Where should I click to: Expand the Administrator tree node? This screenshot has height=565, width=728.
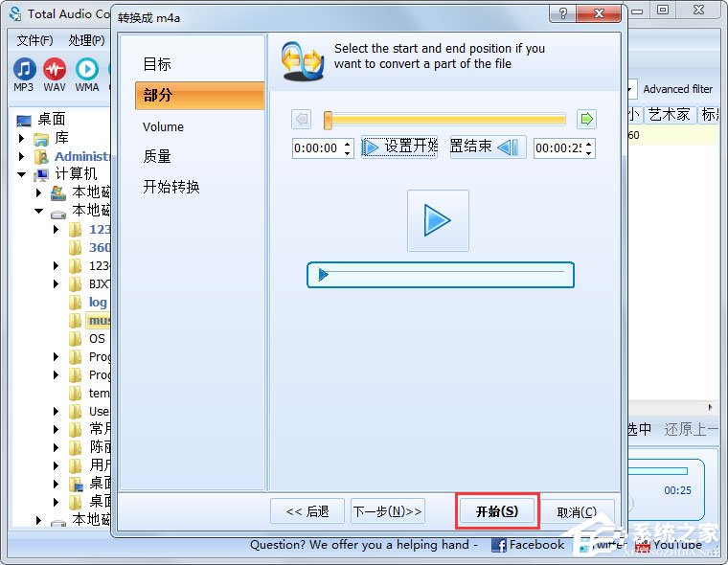(21, 156)
